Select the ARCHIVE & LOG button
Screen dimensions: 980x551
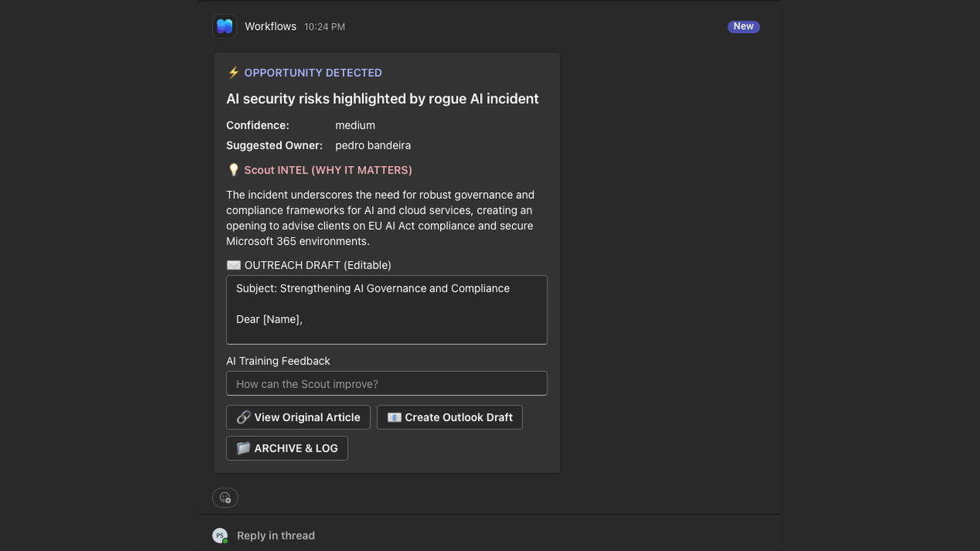tap(287, 448)
